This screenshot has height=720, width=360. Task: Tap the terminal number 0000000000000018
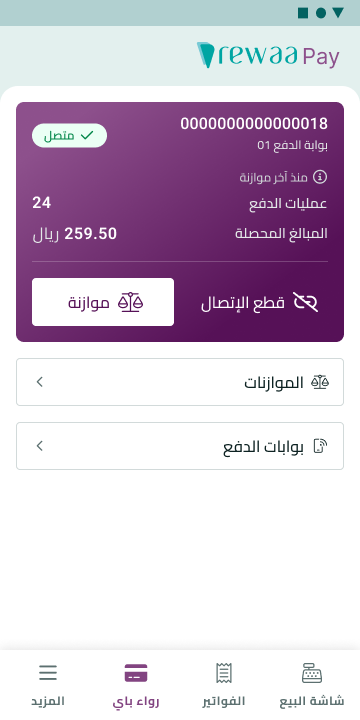click(x=254, y=124)
